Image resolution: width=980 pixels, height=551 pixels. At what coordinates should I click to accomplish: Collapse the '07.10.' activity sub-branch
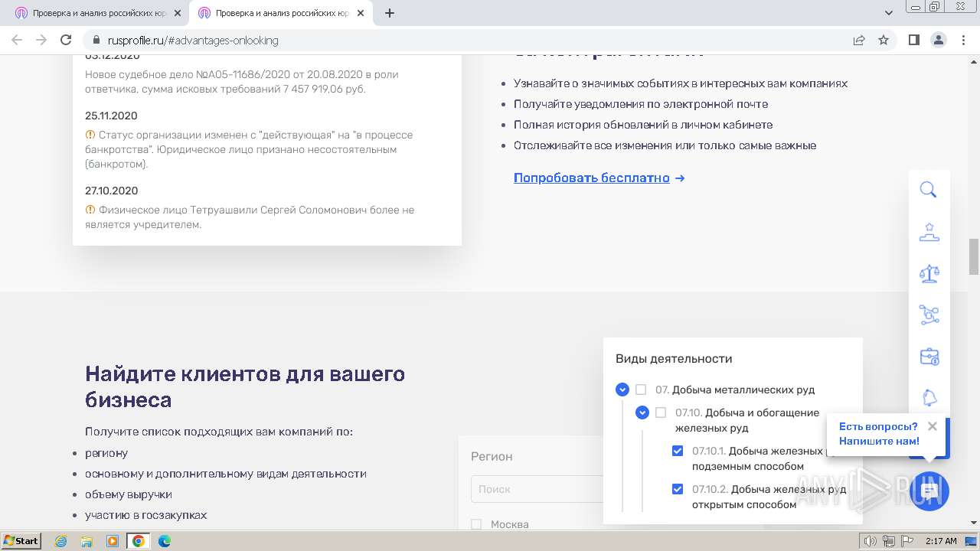642,412
